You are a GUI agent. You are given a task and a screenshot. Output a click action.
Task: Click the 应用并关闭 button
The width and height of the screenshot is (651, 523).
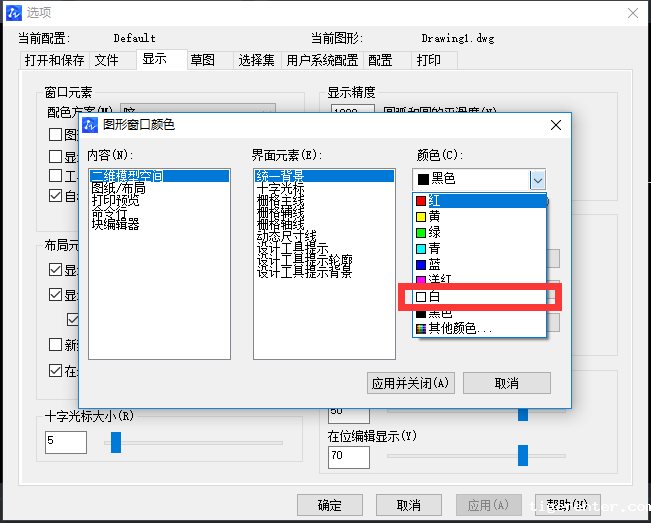pyautogui.click(x=411, y=383)
